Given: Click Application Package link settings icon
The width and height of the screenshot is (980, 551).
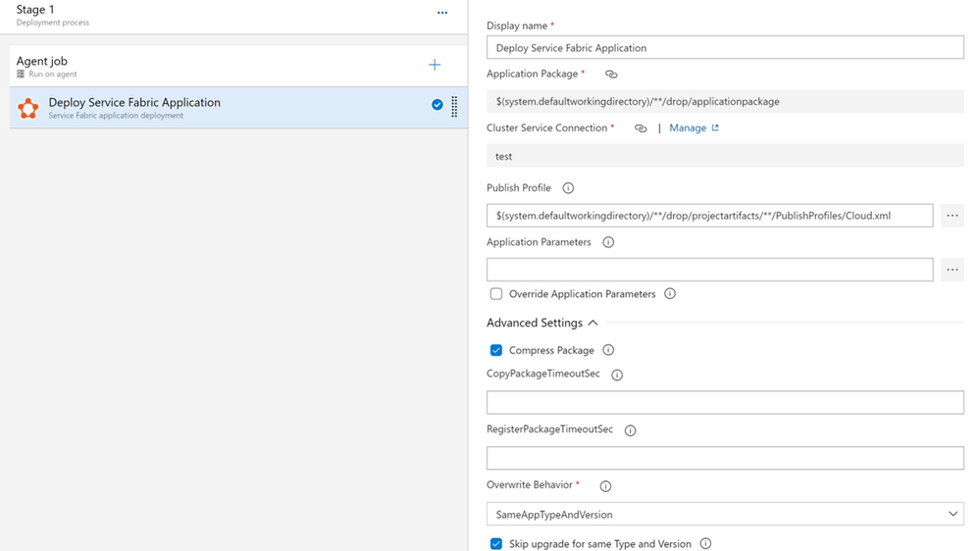Looking at the screenshot, I should [611, 75].
